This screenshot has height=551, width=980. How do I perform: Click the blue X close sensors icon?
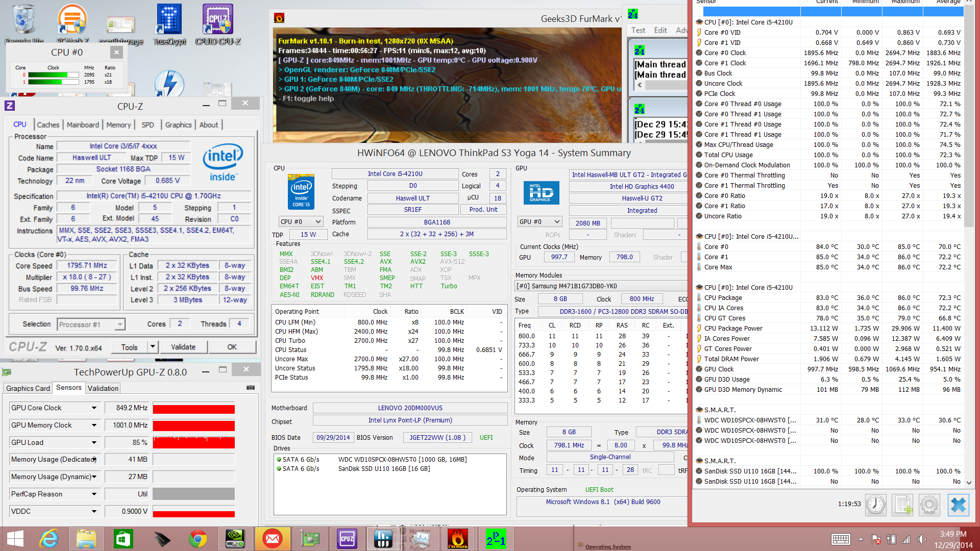coord(958,505)
